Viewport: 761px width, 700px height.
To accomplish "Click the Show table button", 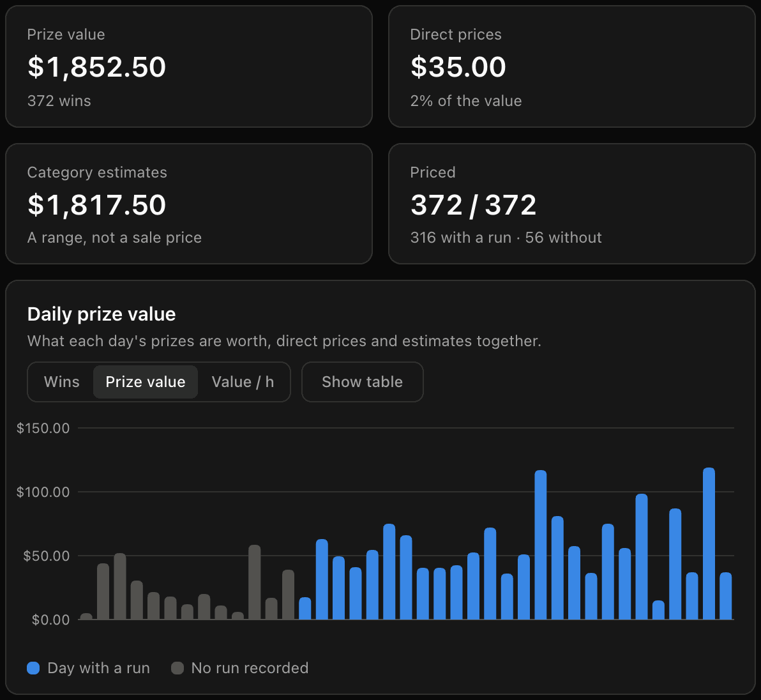I will [x=363, y=382].
